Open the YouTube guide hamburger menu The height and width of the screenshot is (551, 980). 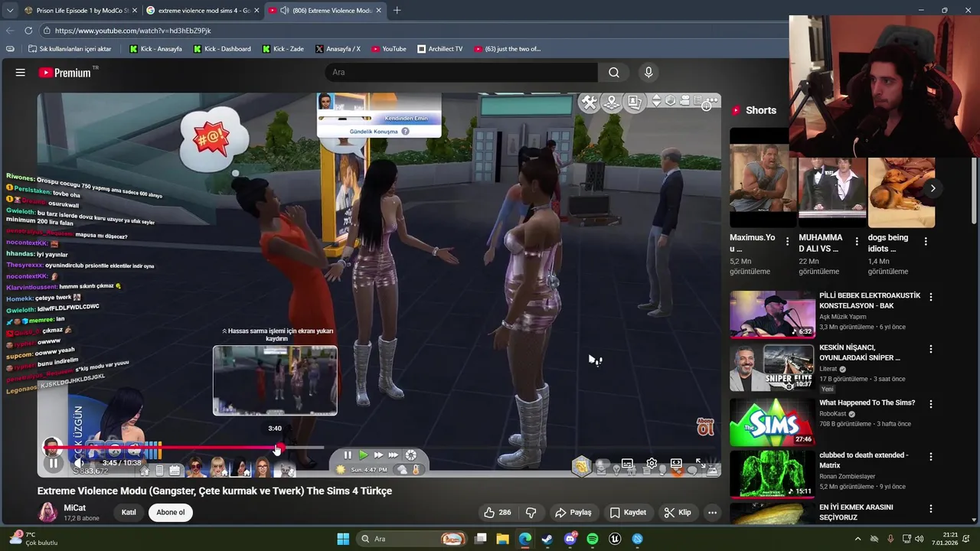pyautogui.click(x=21, y=73)
